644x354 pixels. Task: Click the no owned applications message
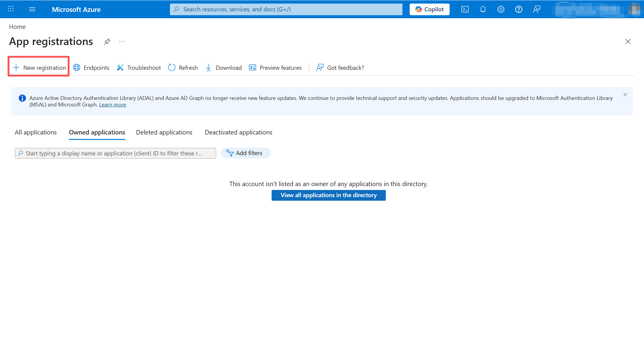329,184
